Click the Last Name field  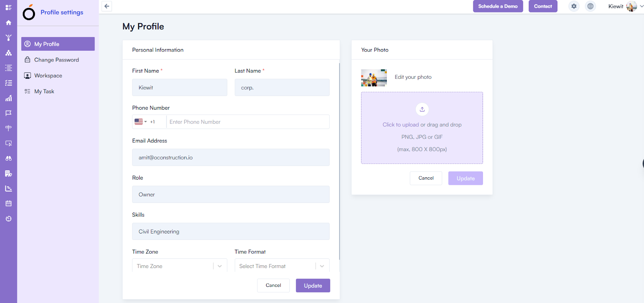pyautogui.click(x=282, y=87)
